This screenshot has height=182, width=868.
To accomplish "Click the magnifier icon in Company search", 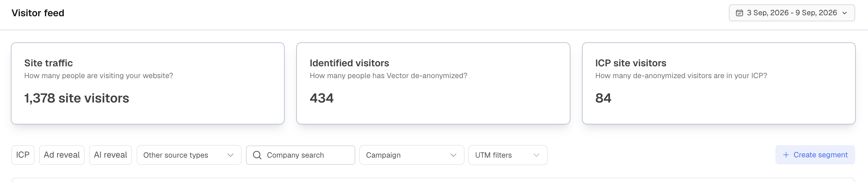I will pos(257,155).
